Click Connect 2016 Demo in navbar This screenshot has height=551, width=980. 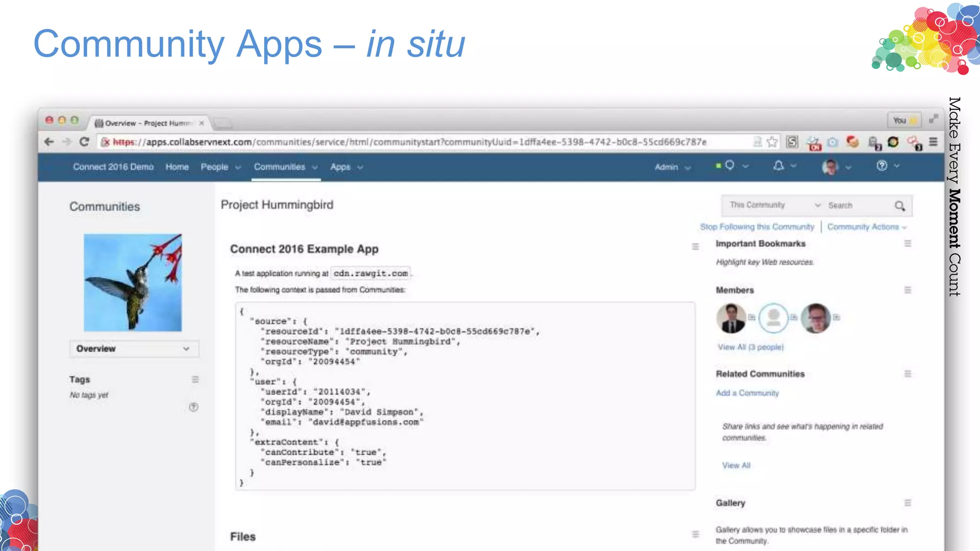(113, 167)
